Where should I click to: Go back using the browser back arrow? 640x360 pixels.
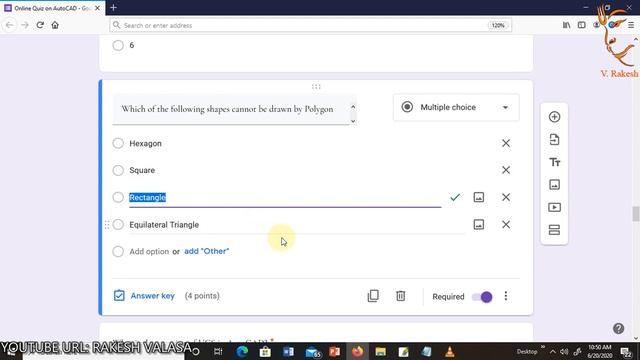pyautogui.click(x=9, y=25)
